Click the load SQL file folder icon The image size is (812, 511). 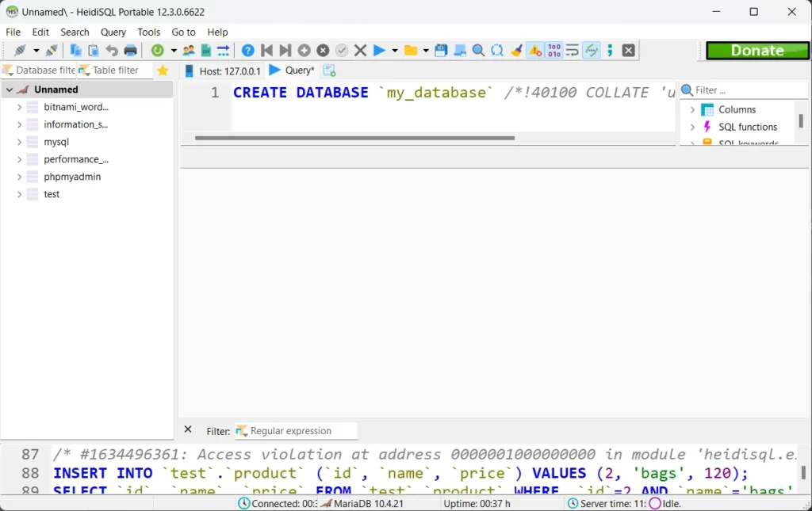click(411, 50)
